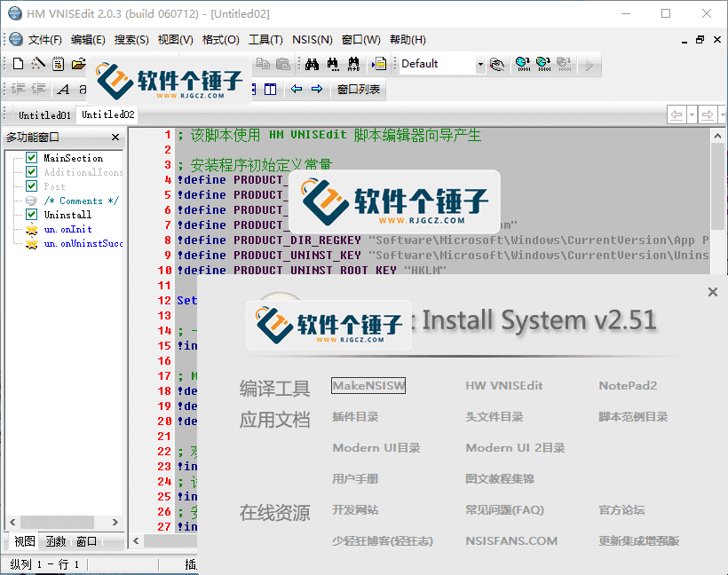Click the compile and run icon

point(542,63)
